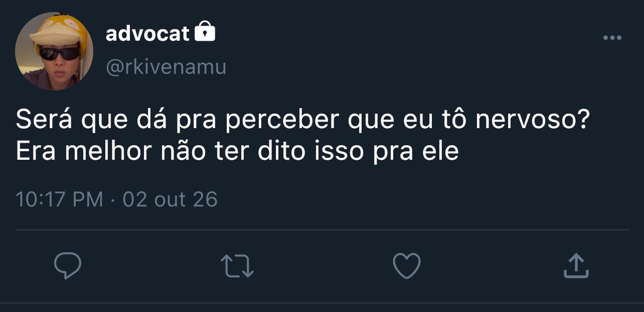Viewport: 644px width, 312px height.
Task: Open the share sheet via upload arrow icon
Action: coord(576,266)
